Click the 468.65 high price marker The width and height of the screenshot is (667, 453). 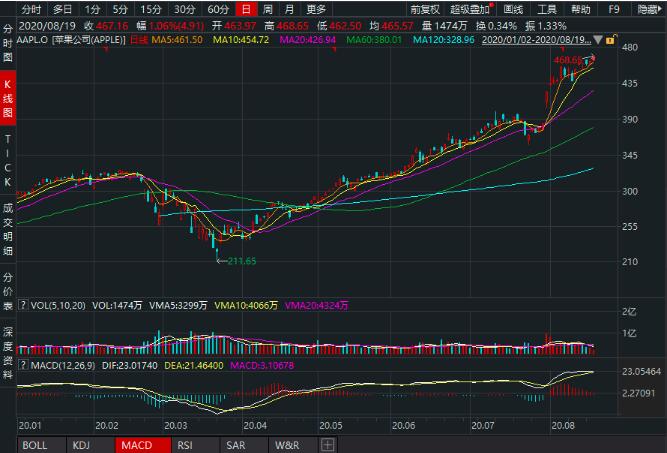[568, 60]
